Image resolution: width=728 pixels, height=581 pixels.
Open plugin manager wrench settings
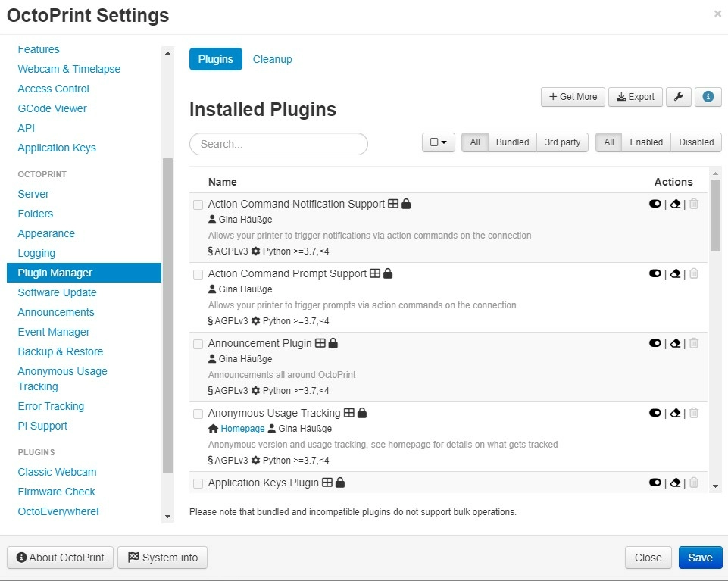pos(678,97)
